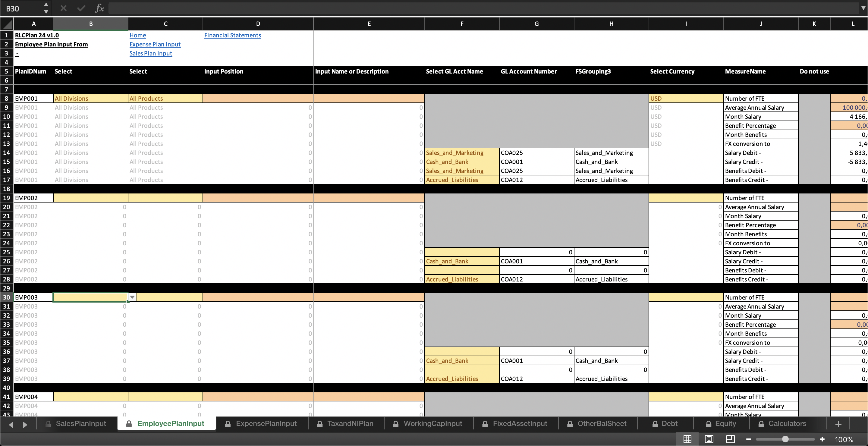Click the zoom in plus button

[x=822, y=439]
